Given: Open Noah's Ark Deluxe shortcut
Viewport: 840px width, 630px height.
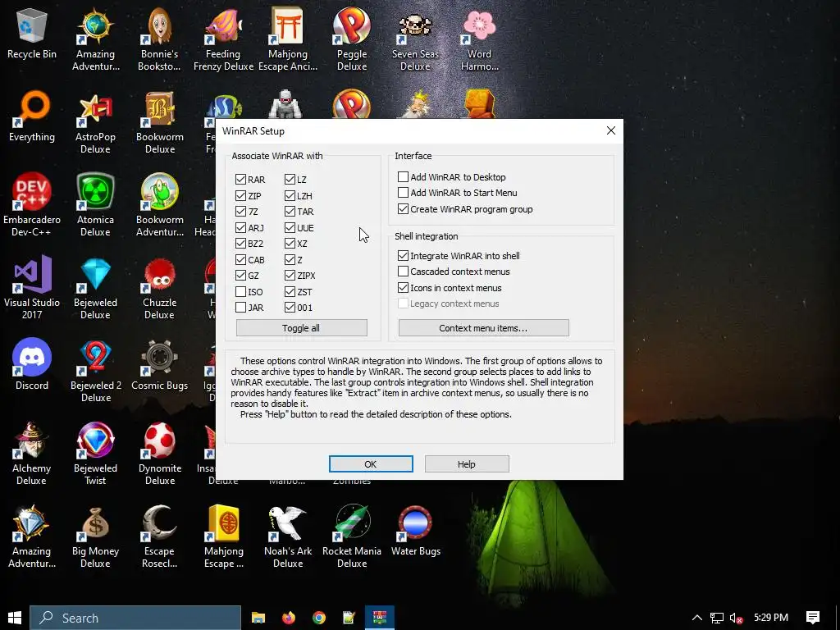Looking at the screenshot, I should tap(288, 537).
